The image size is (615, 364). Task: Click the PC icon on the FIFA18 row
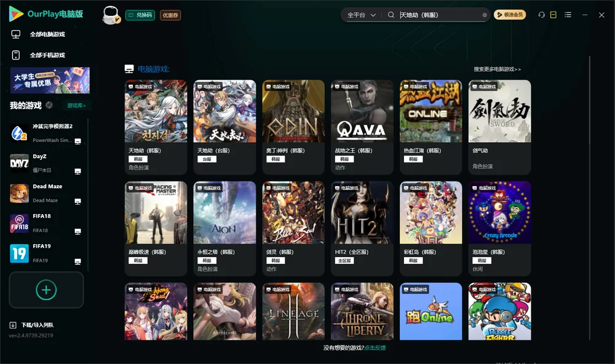[x=77, y=231]
